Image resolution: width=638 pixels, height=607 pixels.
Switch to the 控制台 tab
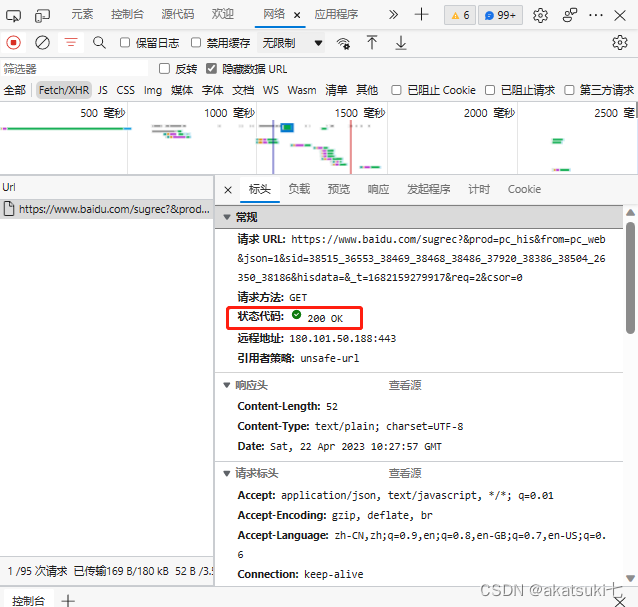click(x=127, y=14)
